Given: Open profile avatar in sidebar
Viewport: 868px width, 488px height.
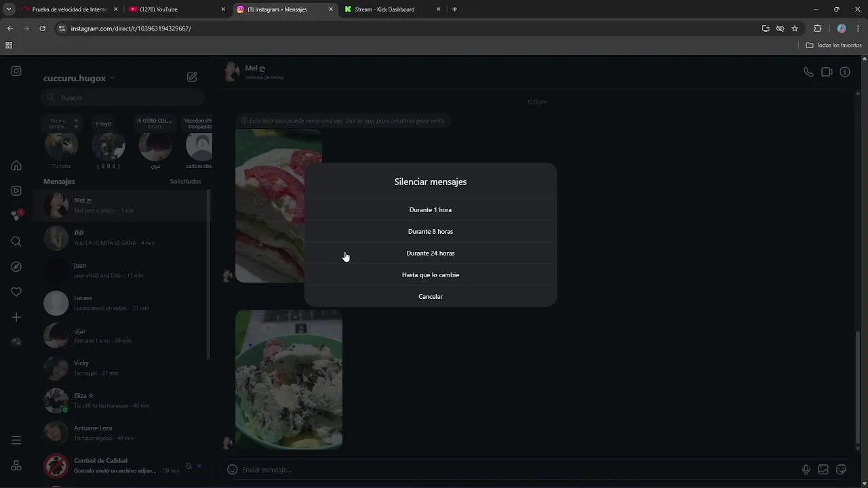Looking at the screenshot, I should tap(16, 342).
